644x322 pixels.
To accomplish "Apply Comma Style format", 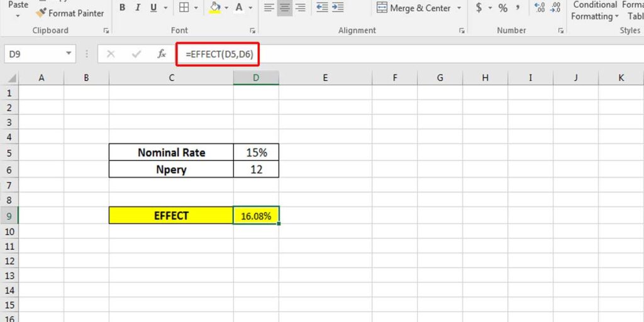I will pos(518,8).
